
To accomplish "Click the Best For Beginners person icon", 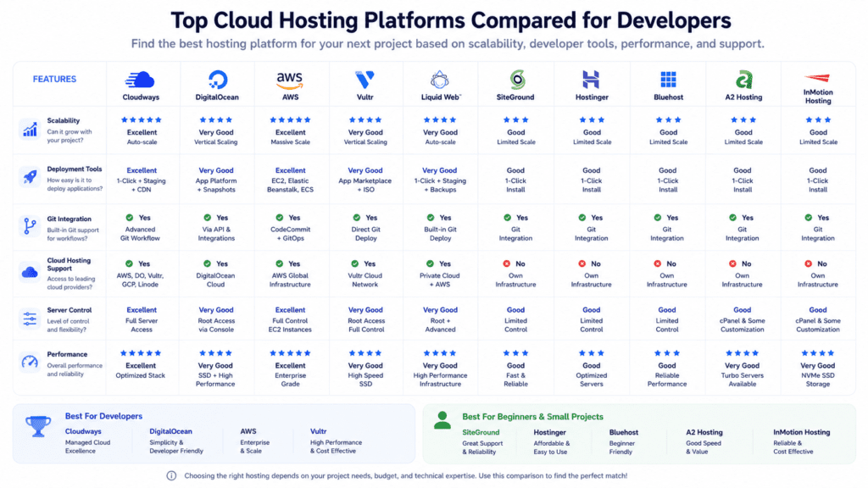I will coord(442,420).
